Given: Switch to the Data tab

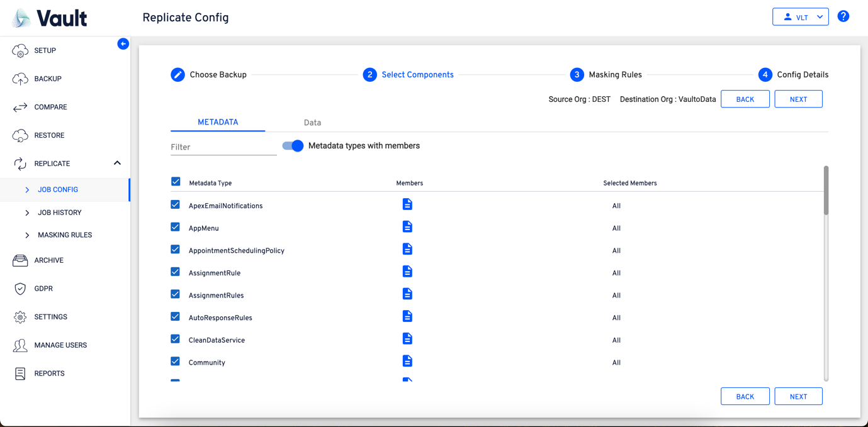Looking at the screenshot, I should [x=312, y=123].
